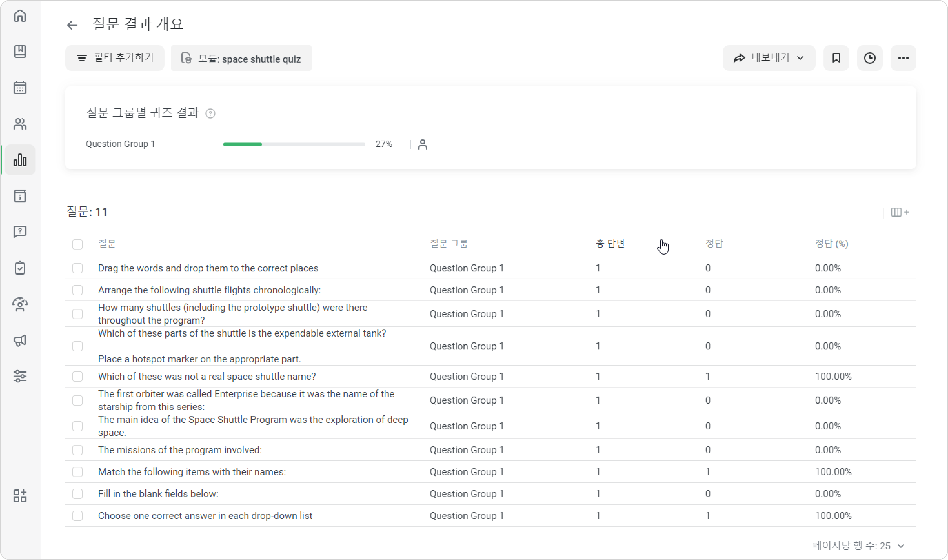Check 'Fill in the blank fields below' row

click(77, 494)
